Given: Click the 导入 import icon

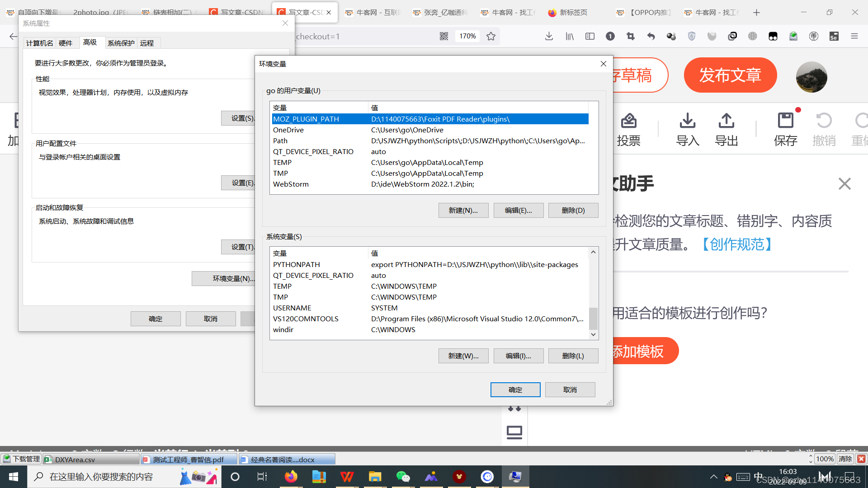Looking at the screenshot, I should click(x=688, y=129).
